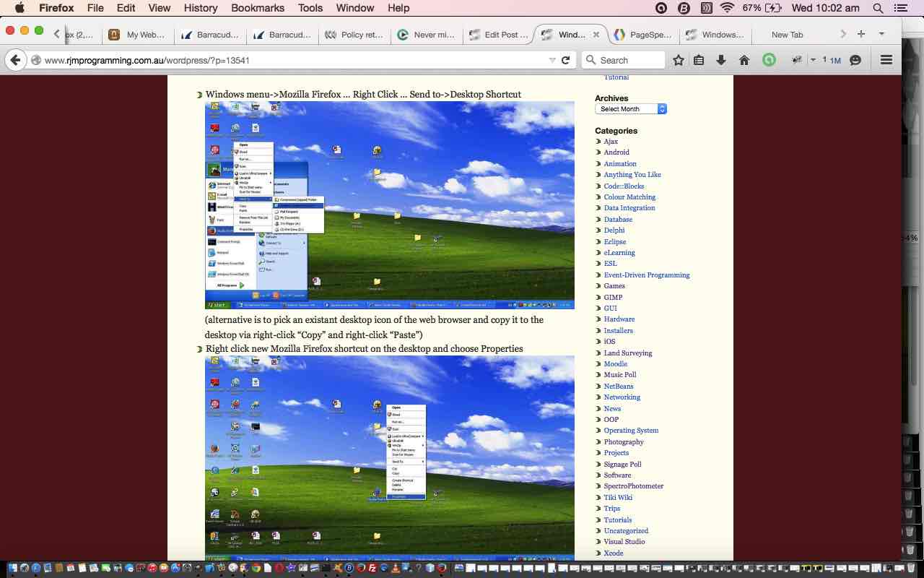Launch Google Chrome from the Dock
Image resolution: width=924 pixels, height=578 pixels.
(256, 569)
